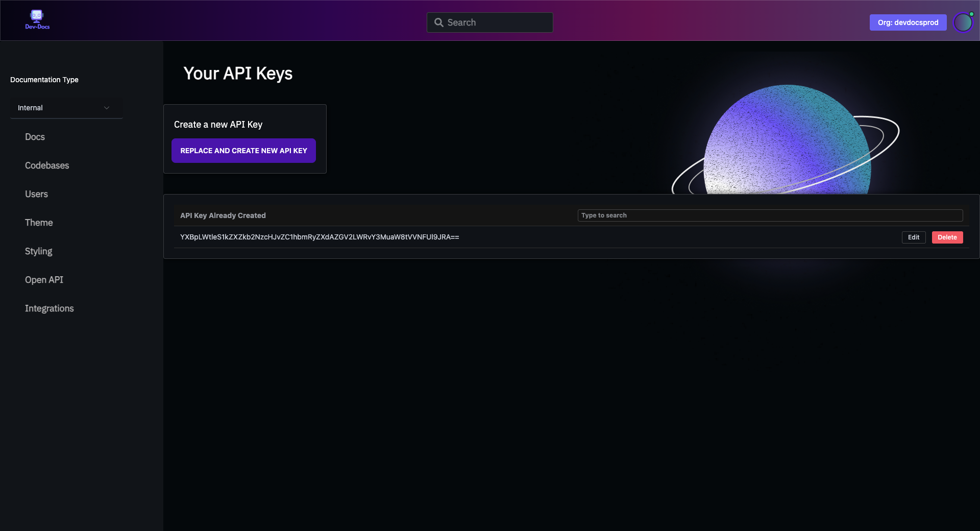The image size is (980, 531).
Task: Expand the Internal documentation type dropdown
Action: [66, 108]
